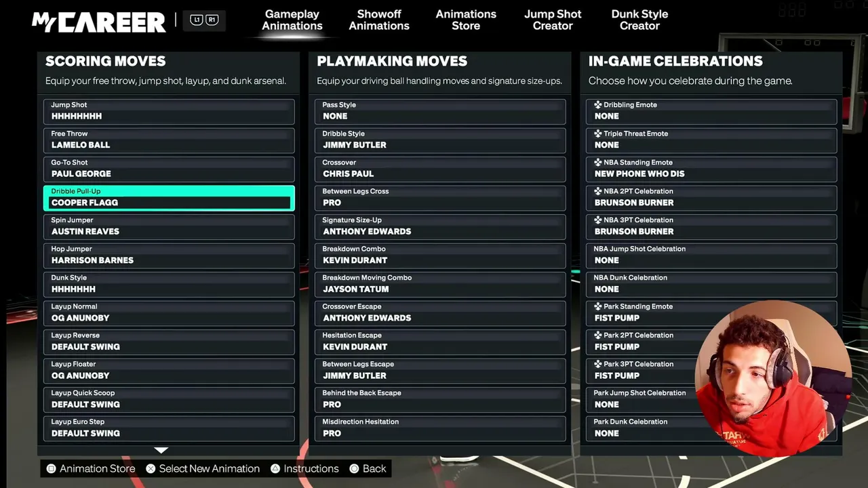The width and height of the screenshot is (868, 488).
Task: Choose the Crossover slot showing Chris Paul
Action: point(440,169)
